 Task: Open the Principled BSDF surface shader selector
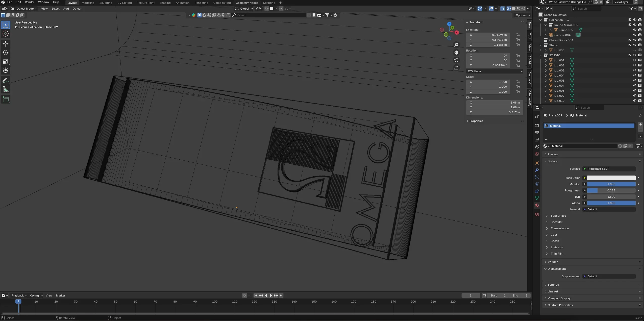[609, 169]
